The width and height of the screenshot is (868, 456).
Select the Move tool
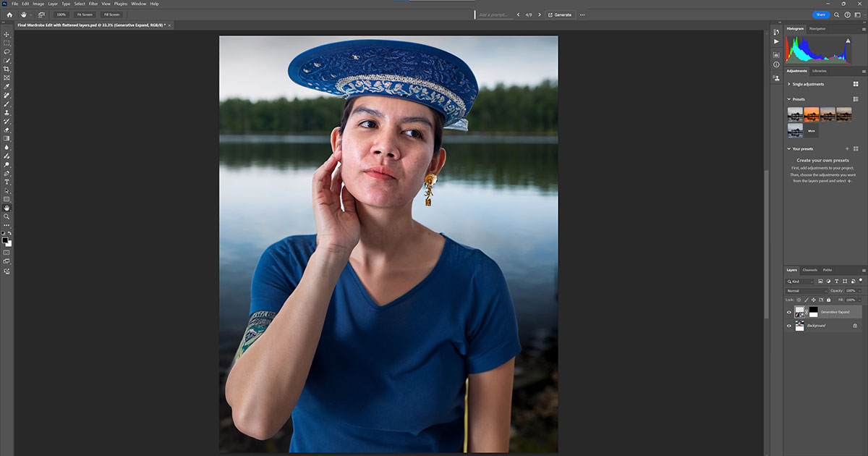click(7, 35)
